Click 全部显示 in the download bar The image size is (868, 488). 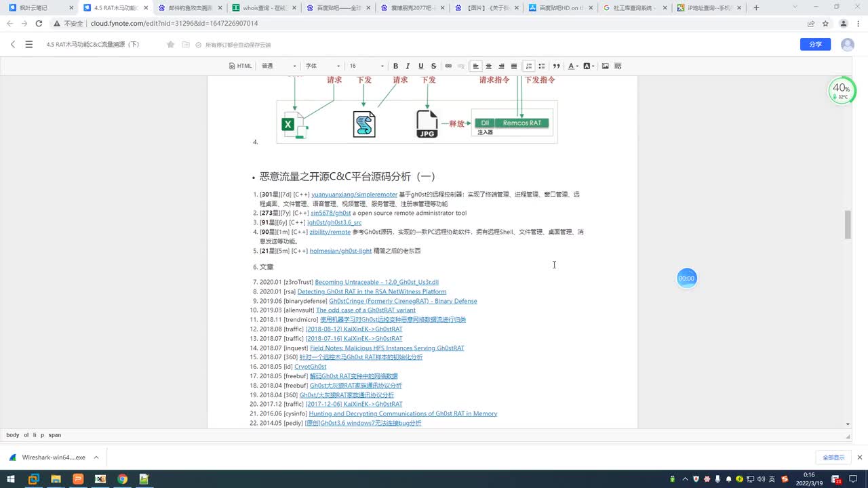(833, 457)
